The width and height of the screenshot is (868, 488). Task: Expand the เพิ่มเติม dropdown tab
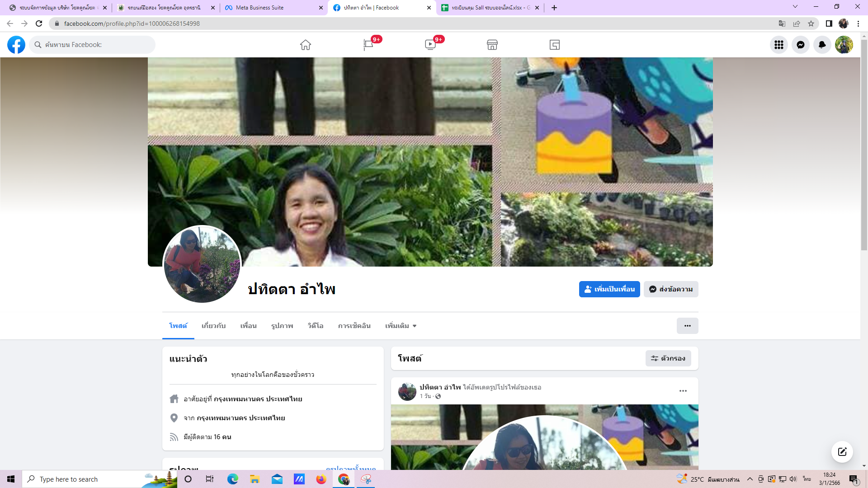pos(401,326)
